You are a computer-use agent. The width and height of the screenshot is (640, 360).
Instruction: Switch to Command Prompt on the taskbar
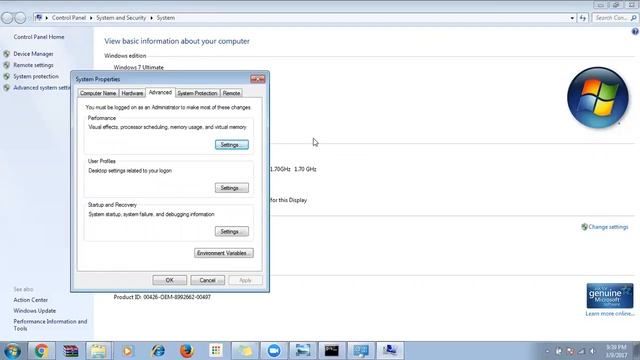tap(332, 351)
